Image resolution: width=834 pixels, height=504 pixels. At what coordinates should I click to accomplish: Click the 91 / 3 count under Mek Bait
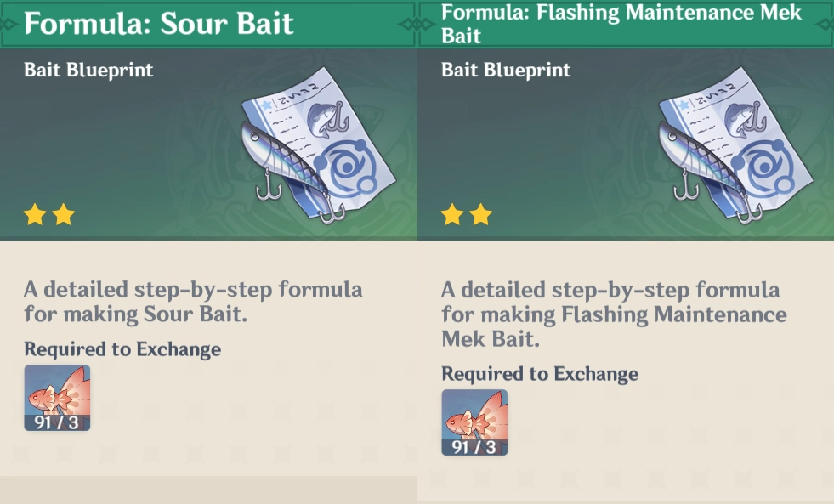coord(474,447)
